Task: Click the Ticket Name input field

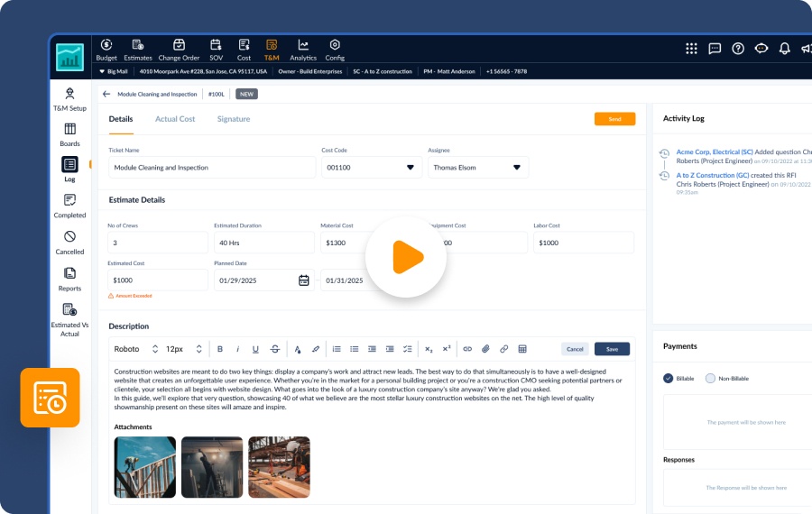Action: (x=212, y=167)
